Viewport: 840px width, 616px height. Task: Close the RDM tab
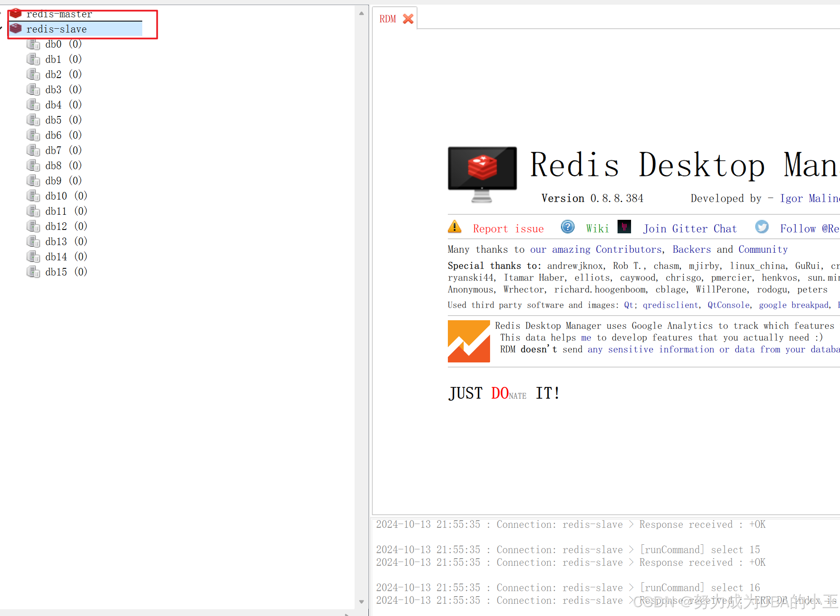pos(408,19)
